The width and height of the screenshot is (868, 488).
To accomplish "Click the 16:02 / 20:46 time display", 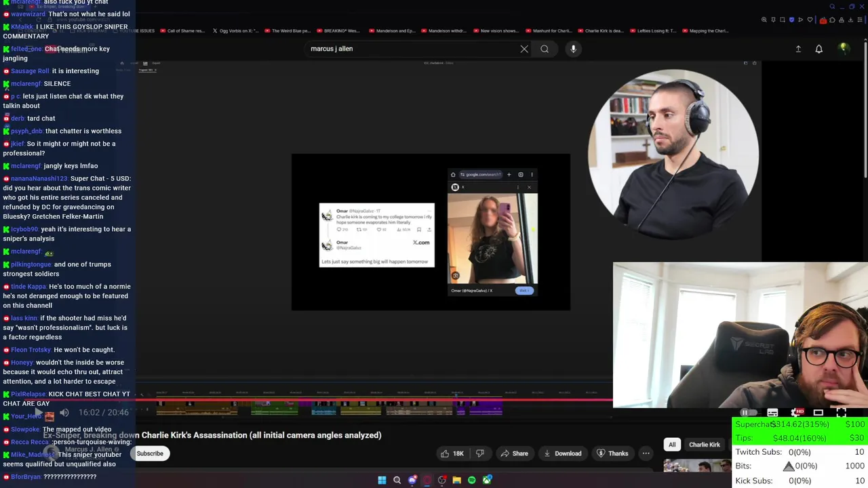I will 103,412.
